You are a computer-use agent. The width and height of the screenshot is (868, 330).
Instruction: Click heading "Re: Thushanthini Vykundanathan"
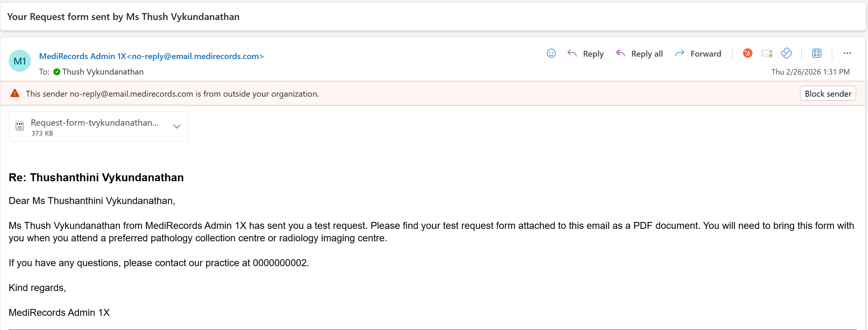96,177
